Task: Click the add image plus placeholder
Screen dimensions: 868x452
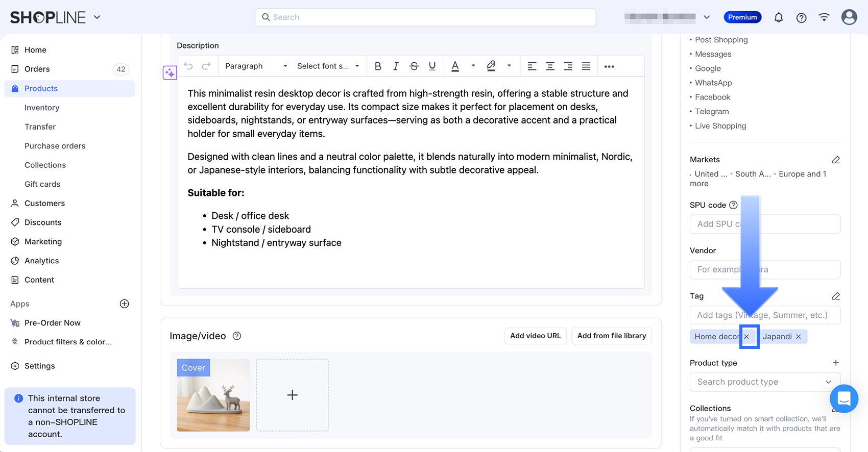Action: pyautogui.click(x=292, y=395)
